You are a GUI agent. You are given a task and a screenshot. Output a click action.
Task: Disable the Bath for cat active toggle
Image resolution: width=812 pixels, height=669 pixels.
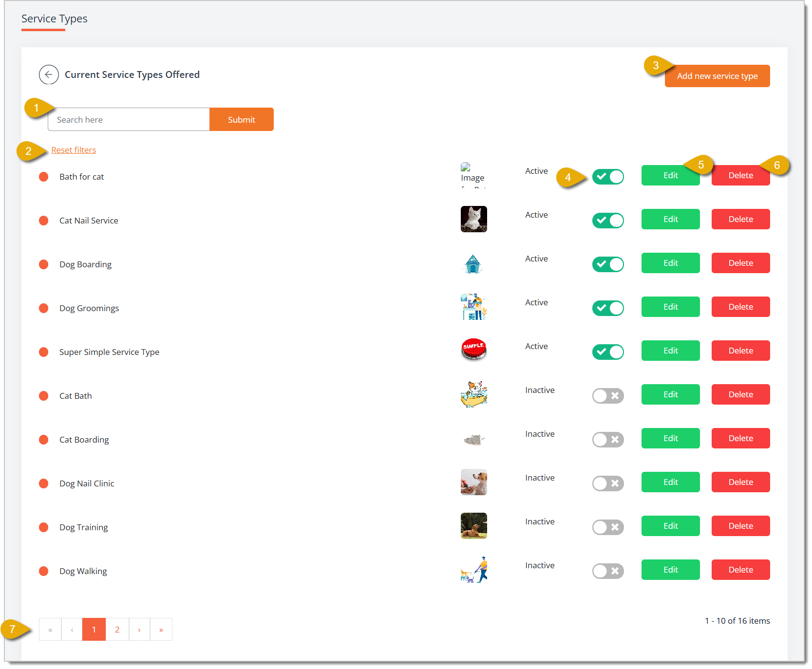(608, 177)
